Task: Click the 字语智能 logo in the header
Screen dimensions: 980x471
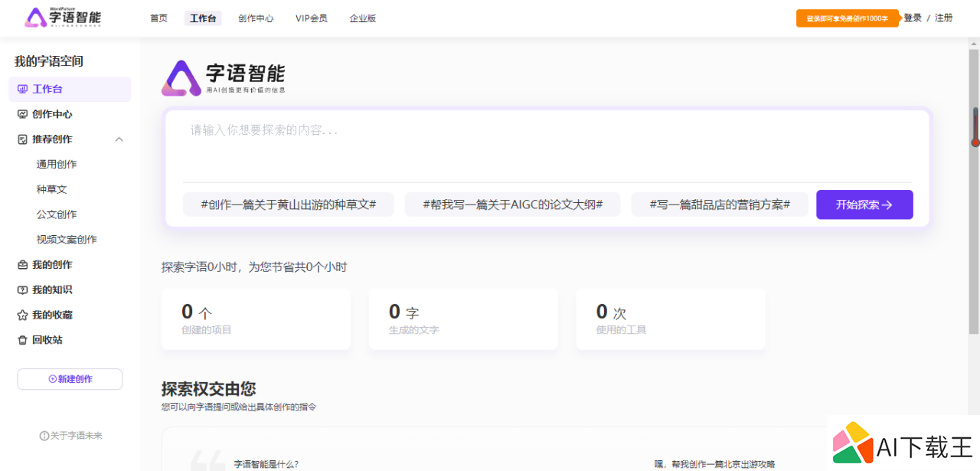Action: [63, 17]
